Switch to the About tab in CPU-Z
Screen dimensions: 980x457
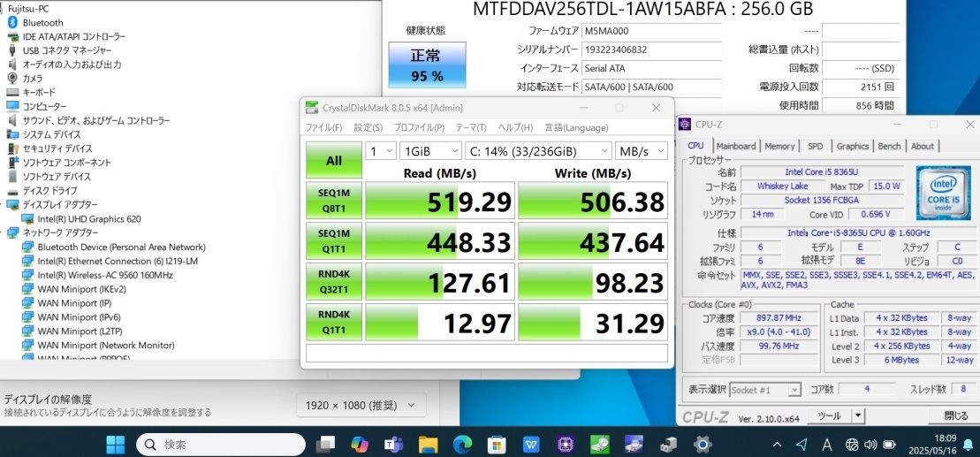click(922, 146)
